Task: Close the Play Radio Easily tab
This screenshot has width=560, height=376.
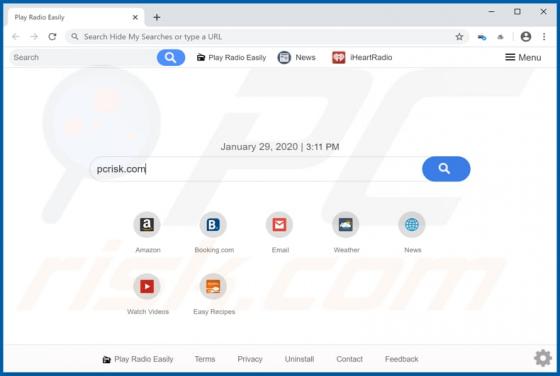Action: 135,17
